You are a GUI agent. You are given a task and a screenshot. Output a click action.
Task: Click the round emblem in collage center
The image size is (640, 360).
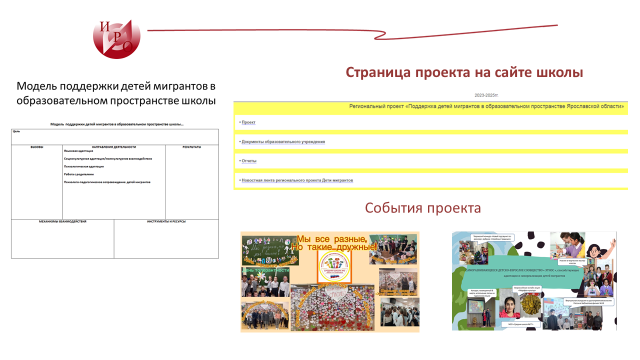334,266
